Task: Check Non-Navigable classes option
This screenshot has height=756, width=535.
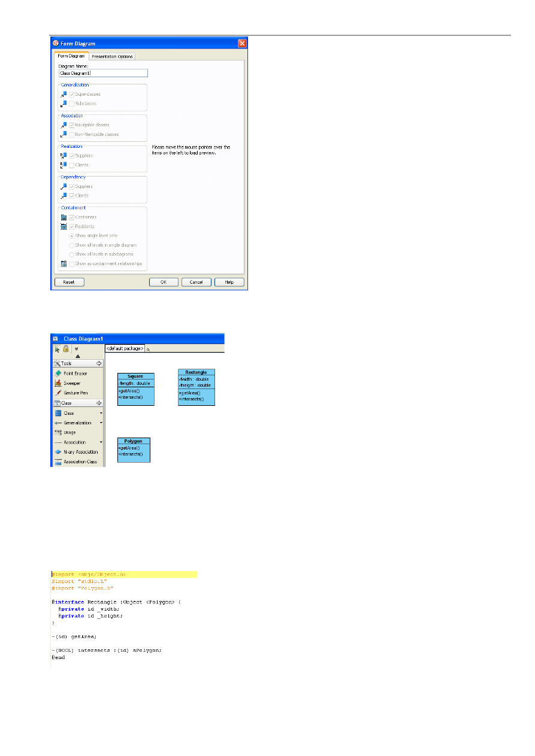Action: click(72, 134)
